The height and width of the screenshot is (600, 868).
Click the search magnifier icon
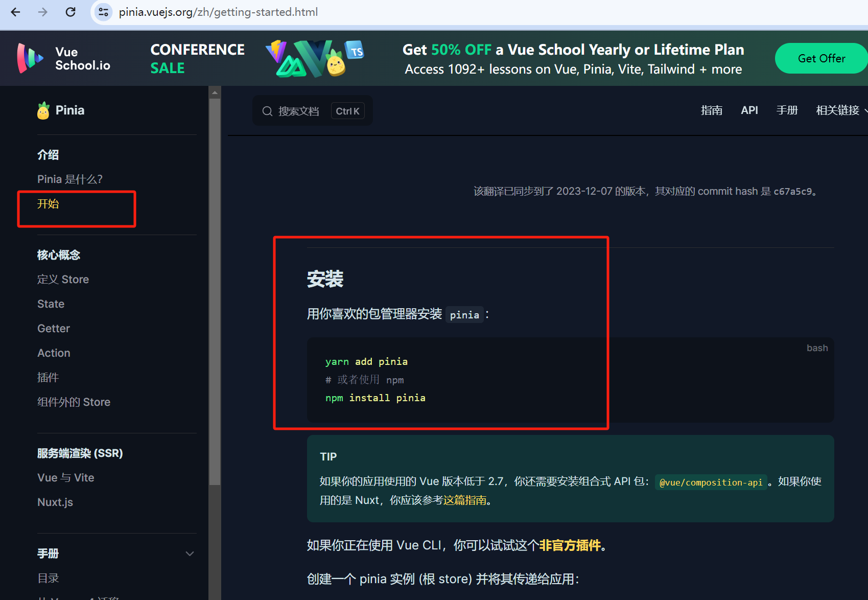coord(267,110)
